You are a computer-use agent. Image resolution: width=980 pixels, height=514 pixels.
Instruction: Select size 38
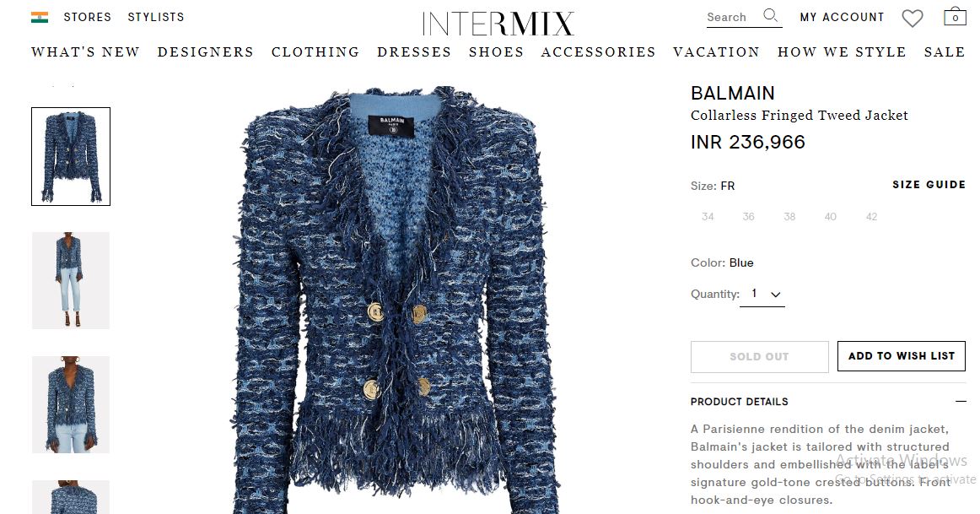tap(789, 217)
